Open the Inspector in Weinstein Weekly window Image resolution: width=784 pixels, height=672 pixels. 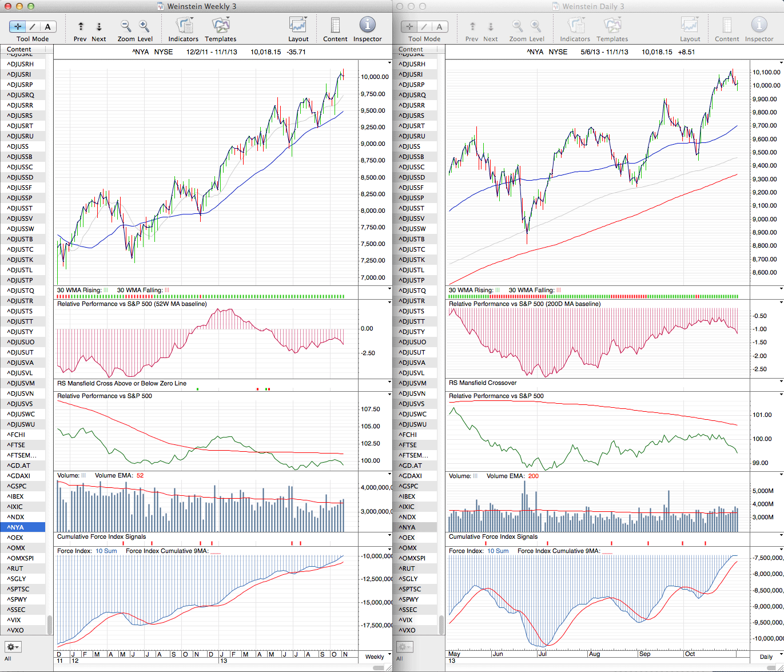pos(367,26)
